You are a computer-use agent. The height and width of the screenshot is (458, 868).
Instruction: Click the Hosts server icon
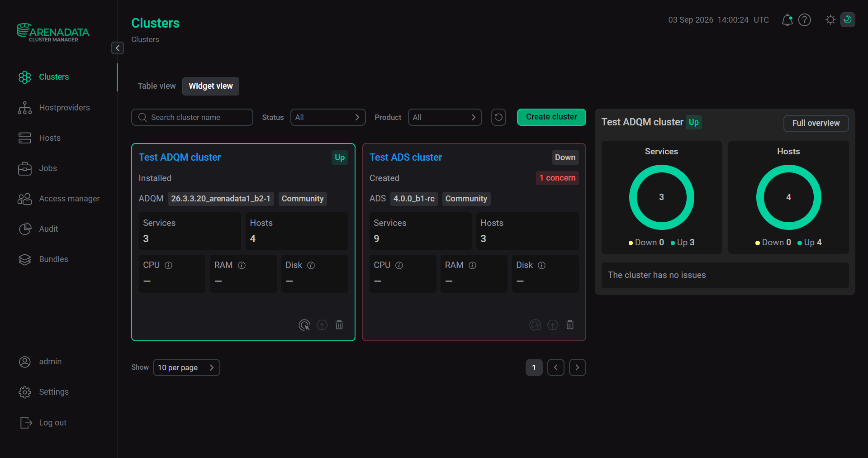click(25, 138)
